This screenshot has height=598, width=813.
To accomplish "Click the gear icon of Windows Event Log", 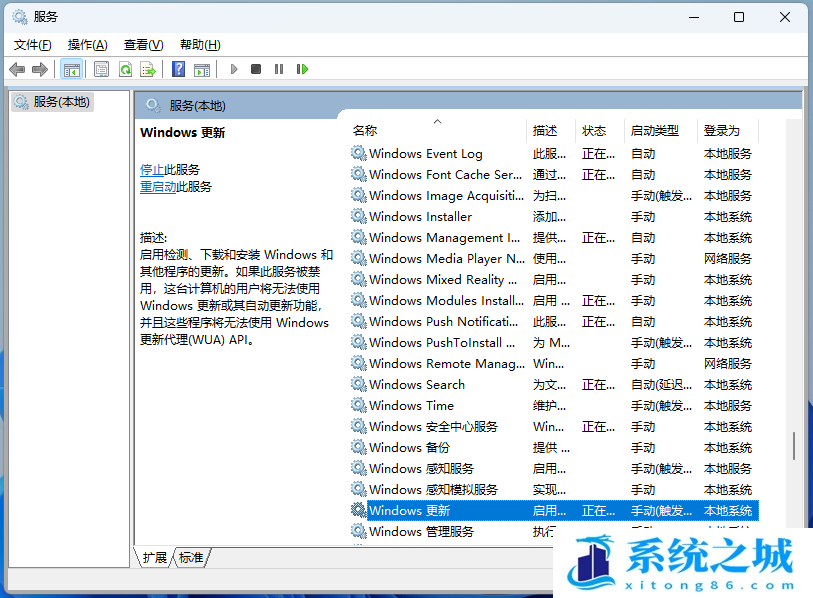I will tap(358, 153).
